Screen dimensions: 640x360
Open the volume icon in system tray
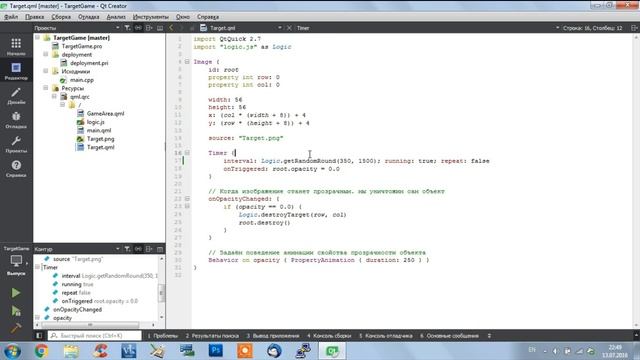(x=556, y=351)
